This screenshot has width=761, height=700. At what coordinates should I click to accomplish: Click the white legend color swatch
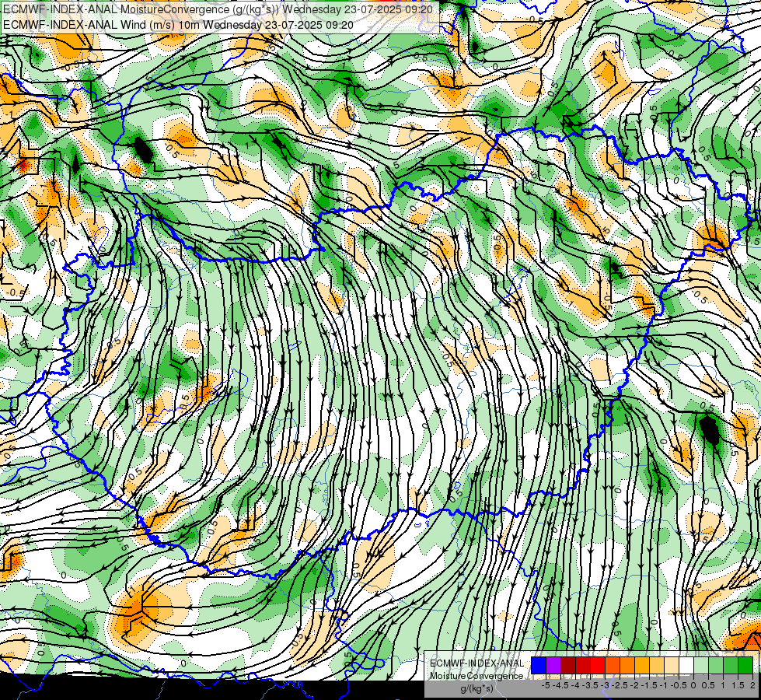coord(686,665)
